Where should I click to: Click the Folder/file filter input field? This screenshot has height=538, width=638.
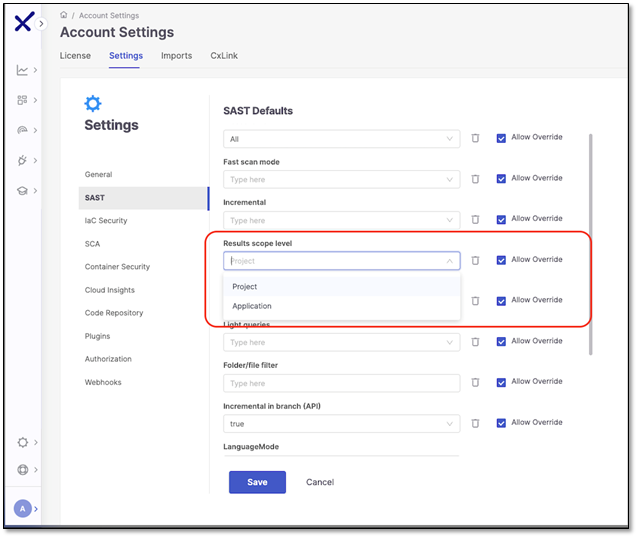coord(341,383)
